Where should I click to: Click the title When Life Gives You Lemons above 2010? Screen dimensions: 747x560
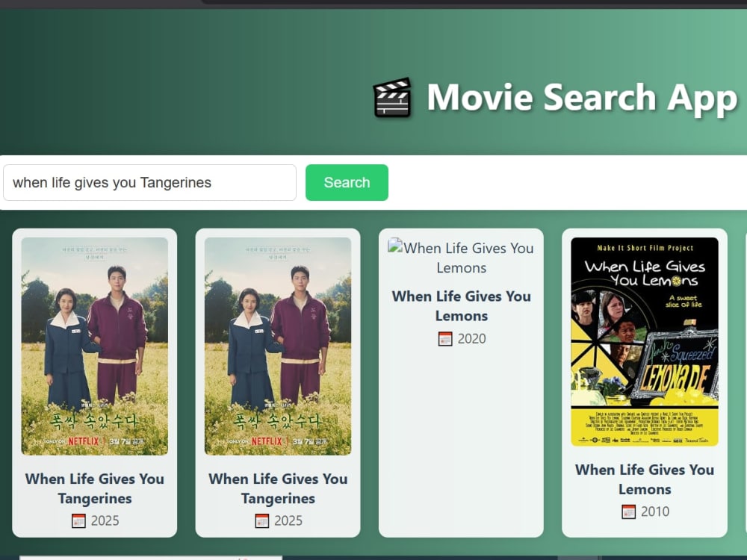pos(645,479)
